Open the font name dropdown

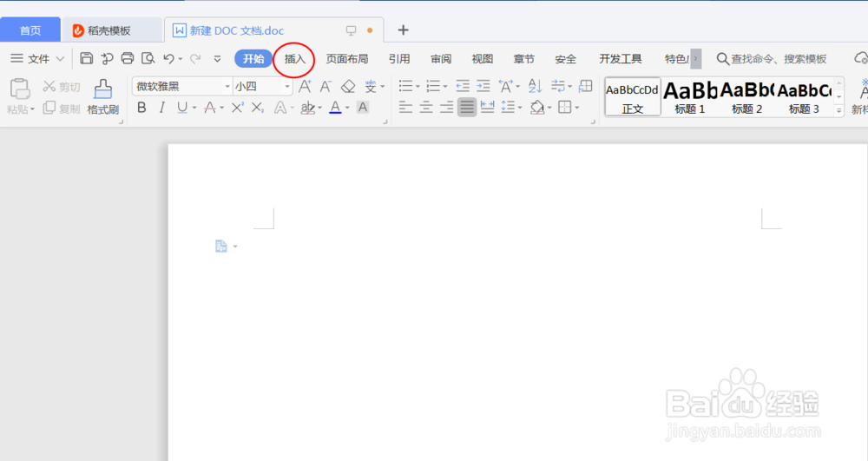227,86
